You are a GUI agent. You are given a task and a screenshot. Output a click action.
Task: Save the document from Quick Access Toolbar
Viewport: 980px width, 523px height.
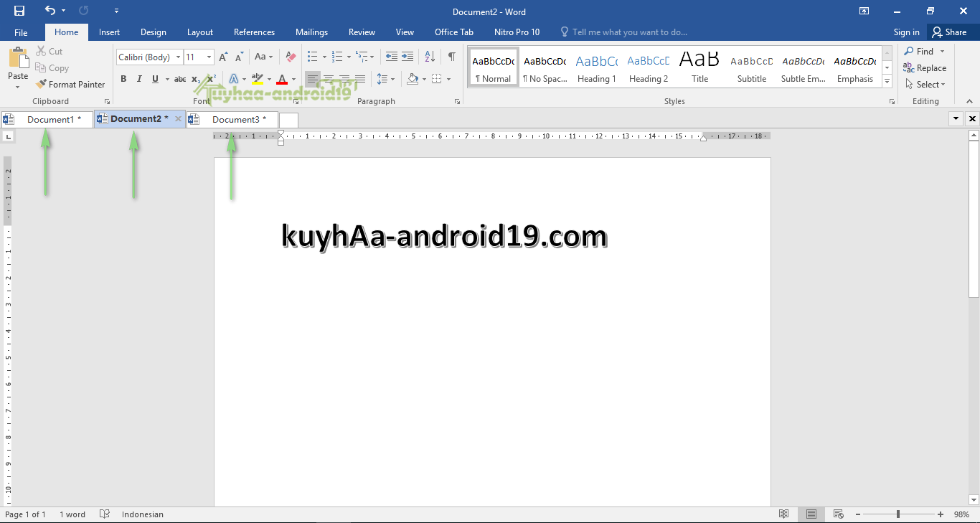click(x=19, y=11)
